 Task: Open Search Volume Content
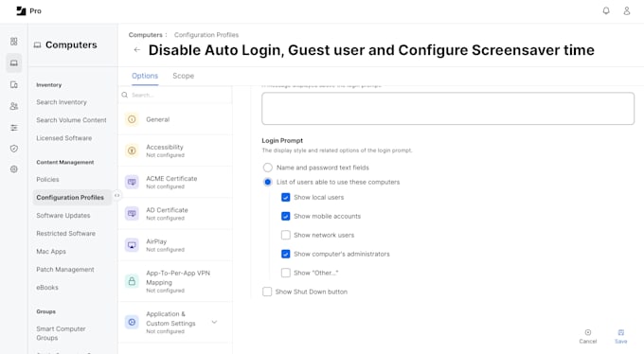pos(71,120)
